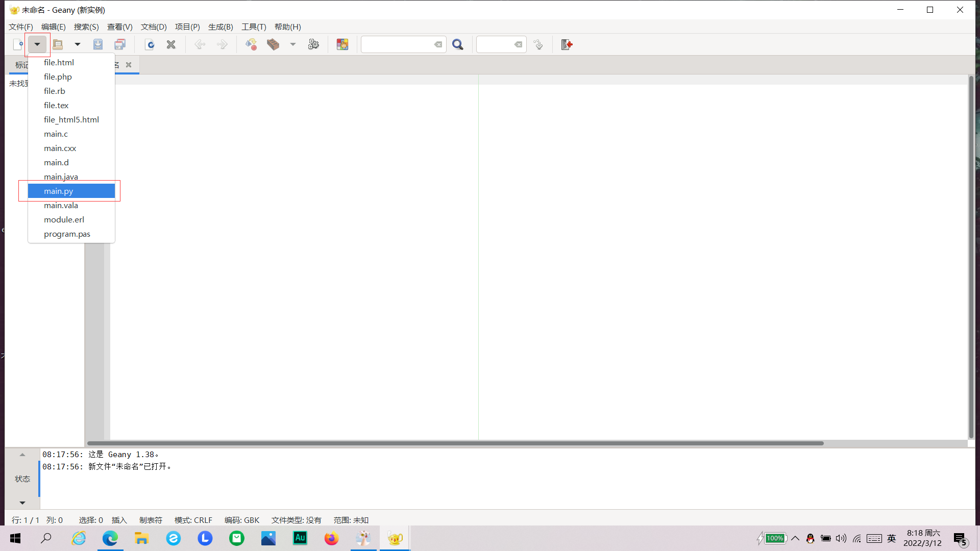Click the Build brick icon
Viewport: 980px width, 551px height.
tap(273, 44)
